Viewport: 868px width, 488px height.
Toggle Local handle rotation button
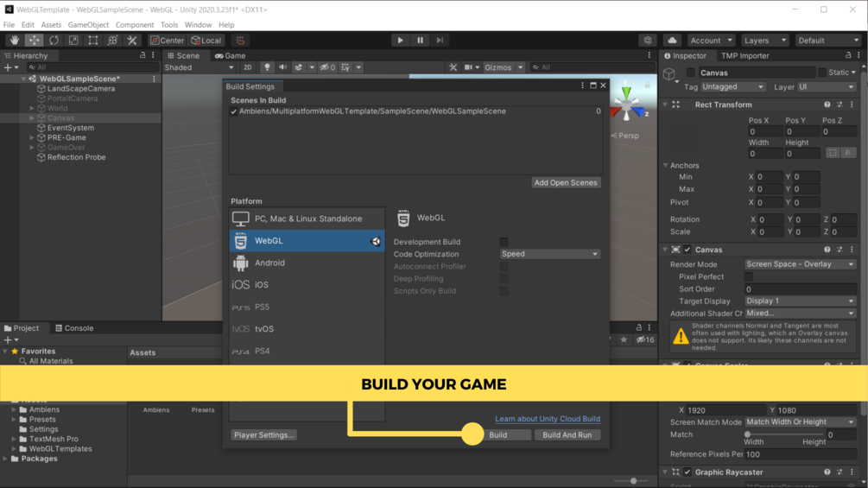tap(206, 41)
